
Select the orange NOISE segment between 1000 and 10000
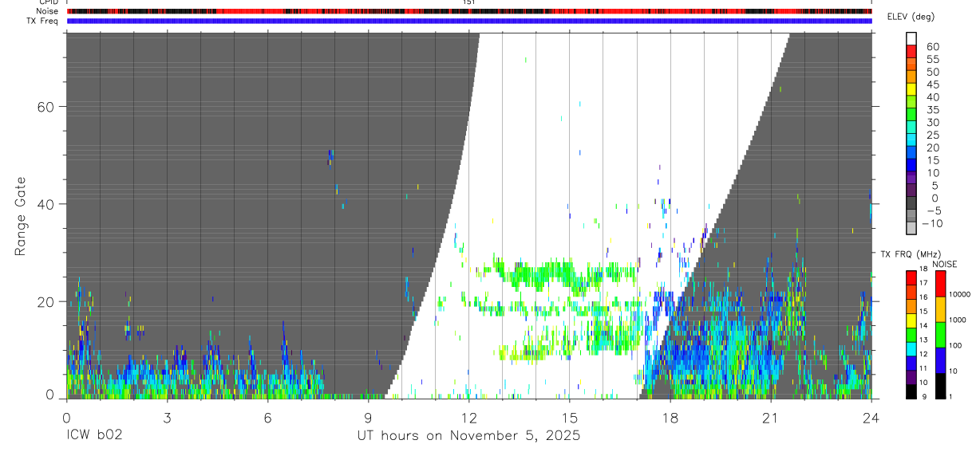pyautogui.click(x=940, y=309)
